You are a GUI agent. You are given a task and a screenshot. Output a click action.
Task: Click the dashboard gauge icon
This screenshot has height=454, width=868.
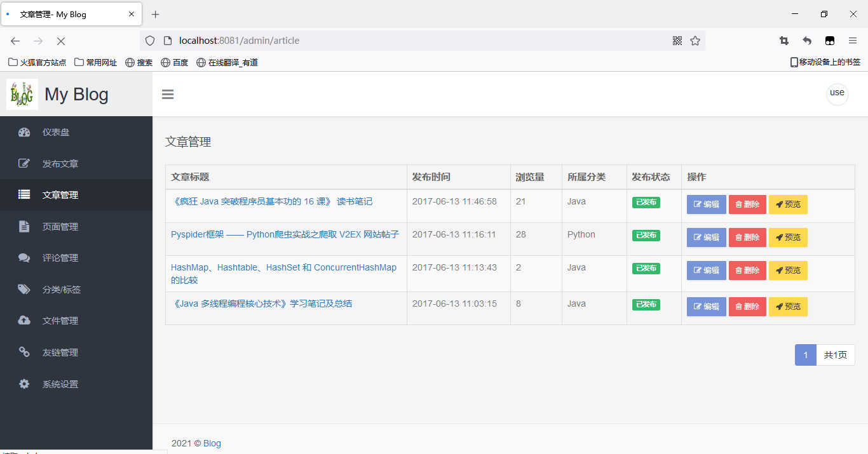(24, 132)
